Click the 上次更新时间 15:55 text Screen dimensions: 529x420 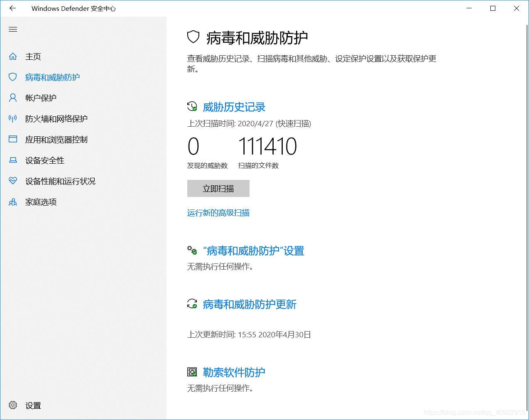click(249, 334)
